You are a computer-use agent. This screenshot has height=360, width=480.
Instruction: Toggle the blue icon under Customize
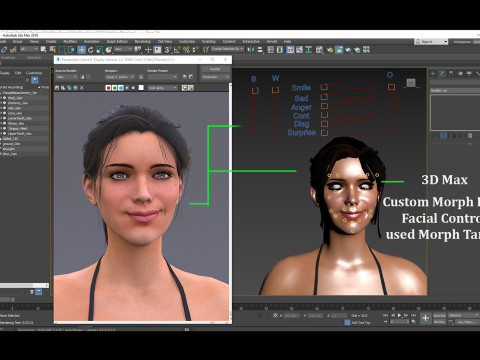click(34, 80)
